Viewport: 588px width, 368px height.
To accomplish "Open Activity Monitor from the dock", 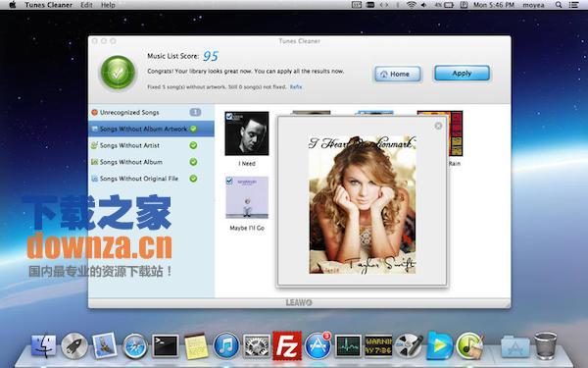I will tap(348, 345).
